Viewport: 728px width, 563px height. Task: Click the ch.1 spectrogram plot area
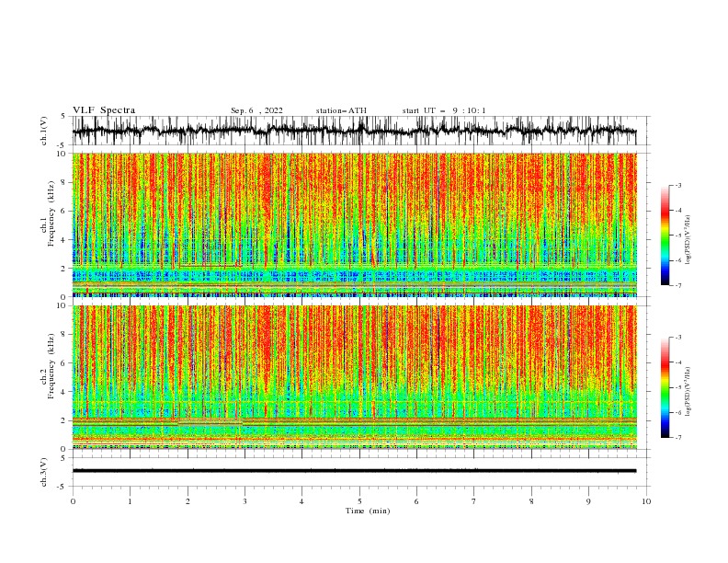(355, 224)
